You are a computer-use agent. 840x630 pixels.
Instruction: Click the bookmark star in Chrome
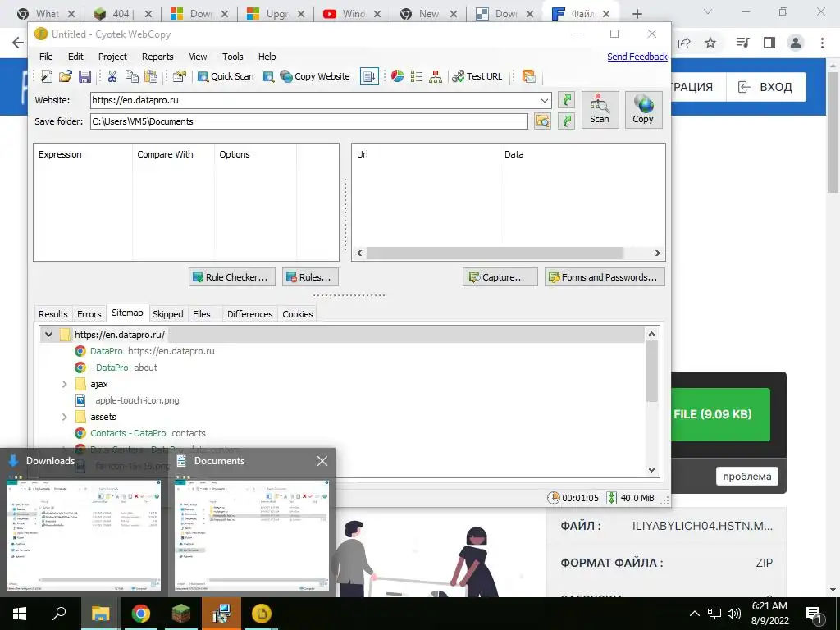pyautogui.click(x=710, y=43)
